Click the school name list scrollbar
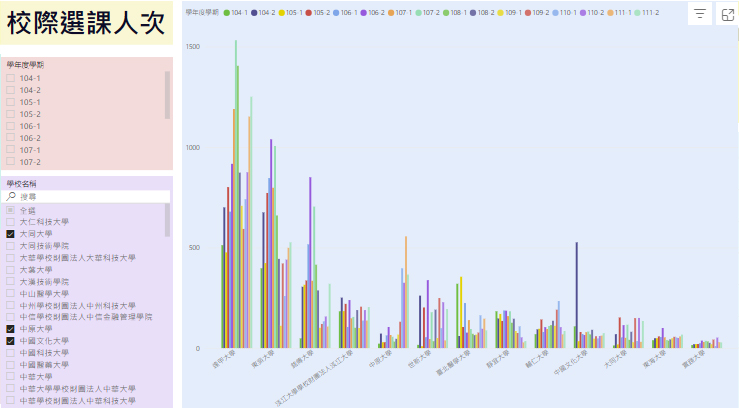This screenshot has height=408, width=739. (x=167, y=221)
